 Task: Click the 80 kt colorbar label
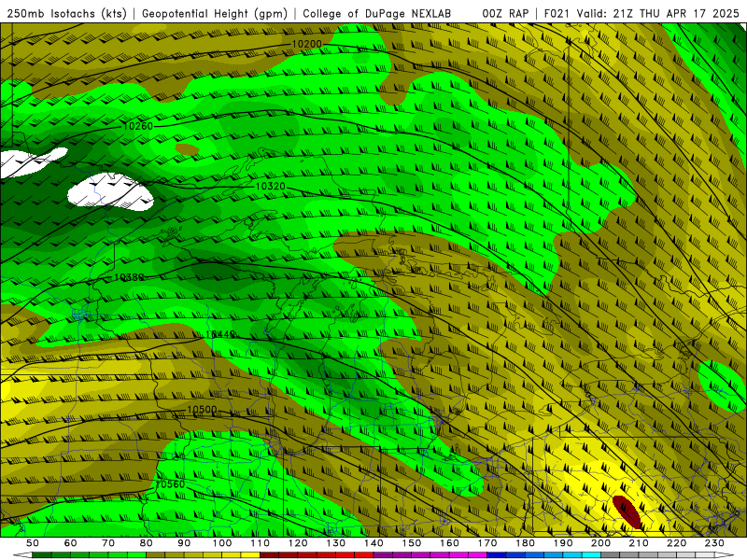point(147,543)
